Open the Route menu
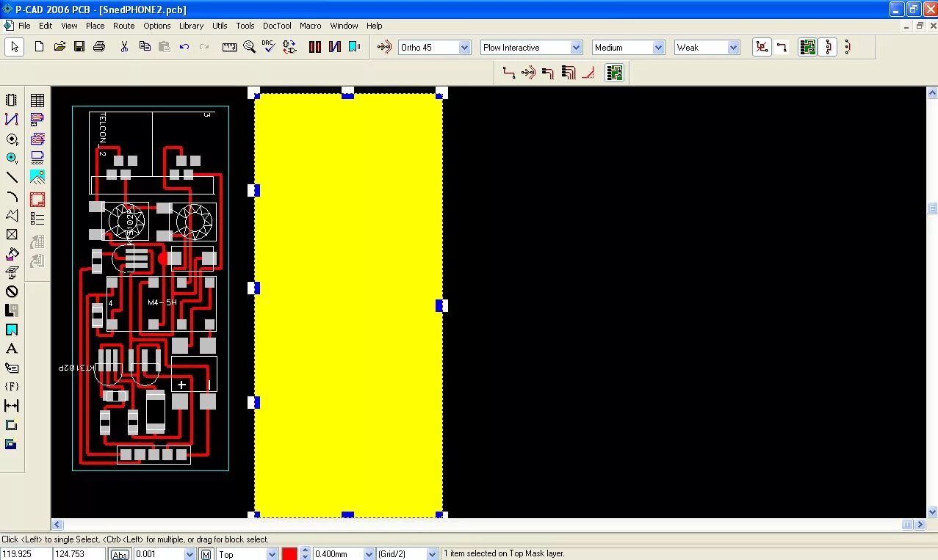This screenshot has height=560, width=938. [124, 26]
